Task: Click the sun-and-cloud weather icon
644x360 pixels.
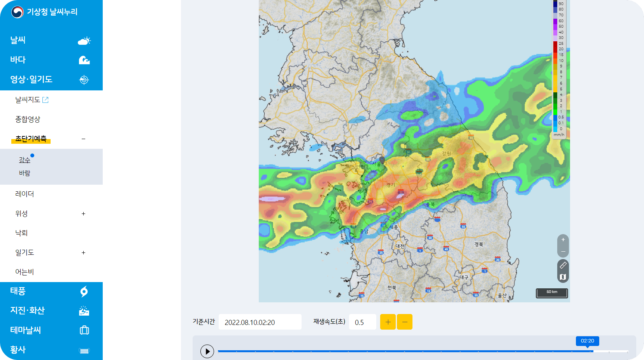Action: (84, 41)
